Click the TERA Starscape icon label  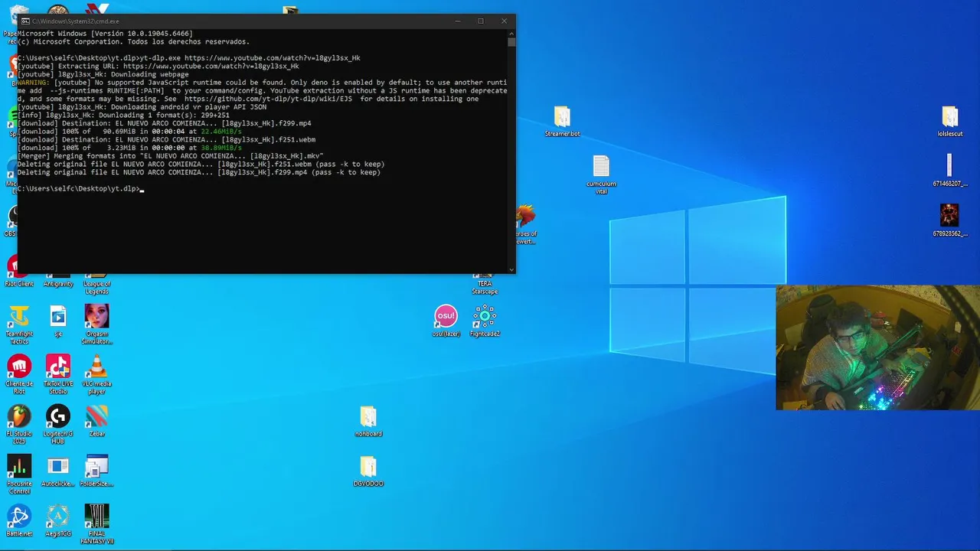tap(485, 288)
